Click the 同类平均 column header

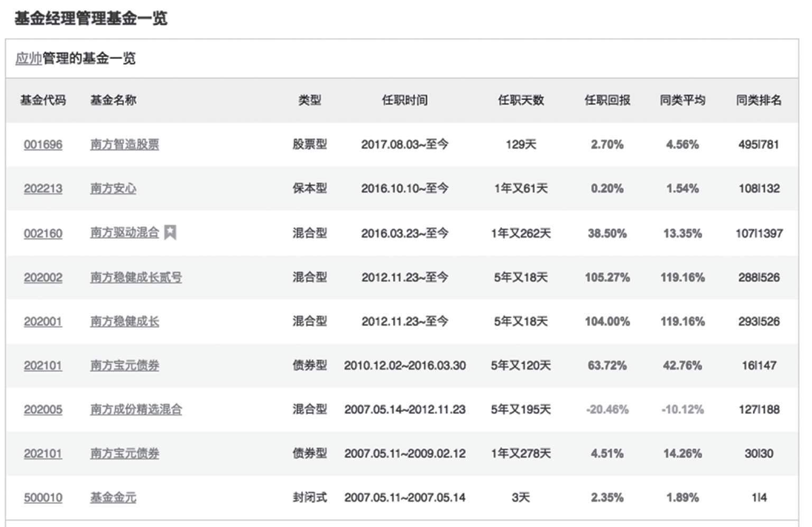click(x=682, y=100)
